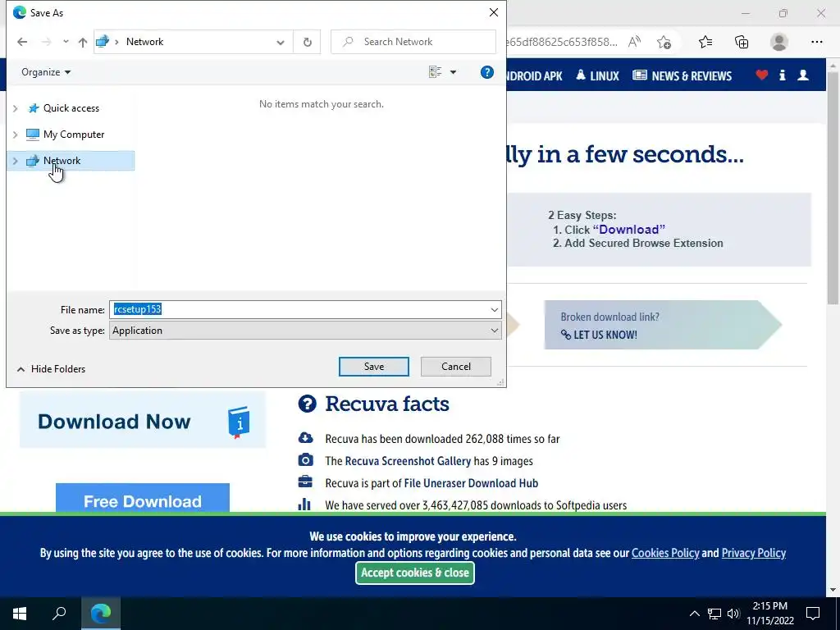Open dialog help question mark
The height and width of the screenshot is (630, 840).
(x=487, y=72)
